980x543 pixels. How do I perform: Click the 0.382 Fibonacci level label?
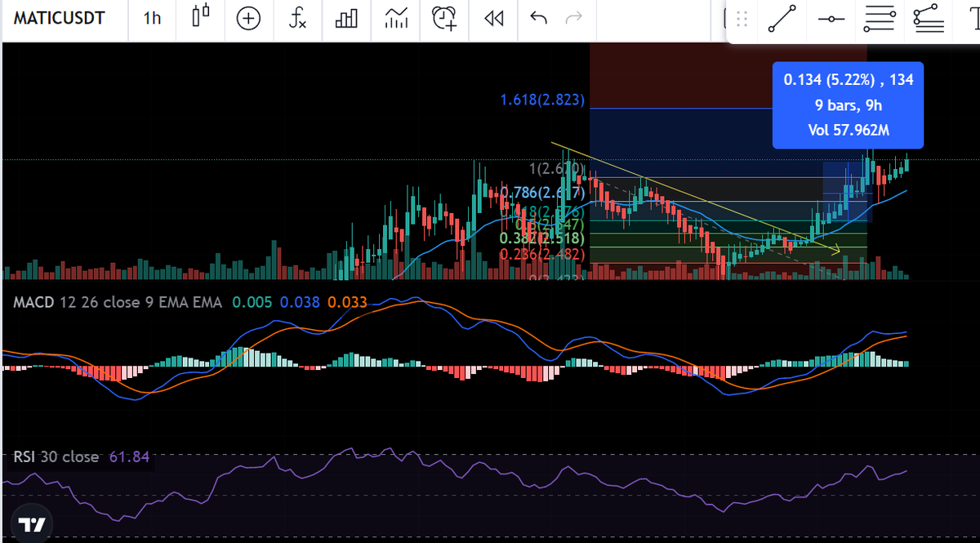coord(542,238)
